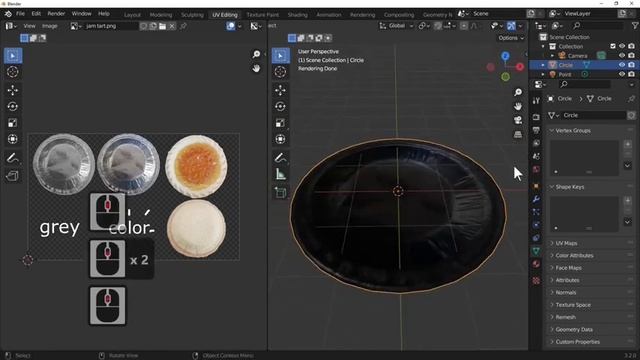Viewport: 640px width, 360px height.
Task: Click the UV editor pan hand icon
Action: pyautogui.click(x=256, y=68)
